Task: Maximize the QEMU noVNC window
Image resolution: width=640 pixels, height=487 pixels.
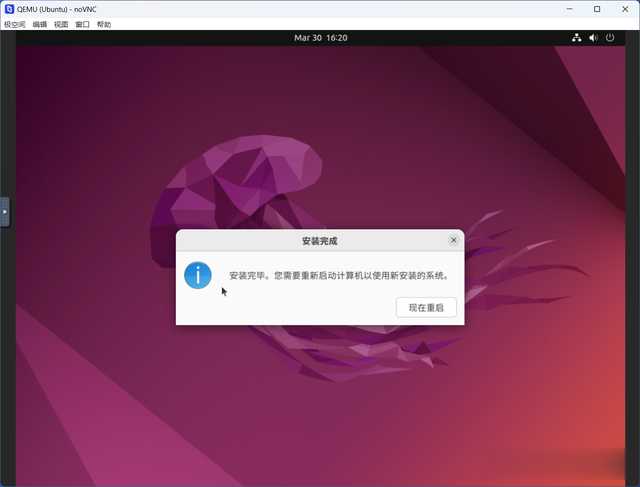Action: [597, 9]
